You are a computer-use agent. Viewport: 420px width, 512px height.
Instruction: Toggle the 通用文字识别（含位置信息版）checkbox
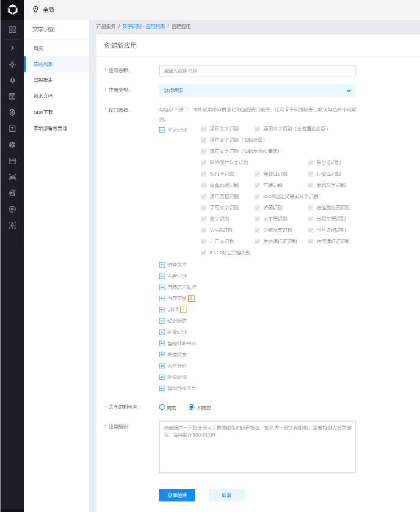[x=257, y=129]
